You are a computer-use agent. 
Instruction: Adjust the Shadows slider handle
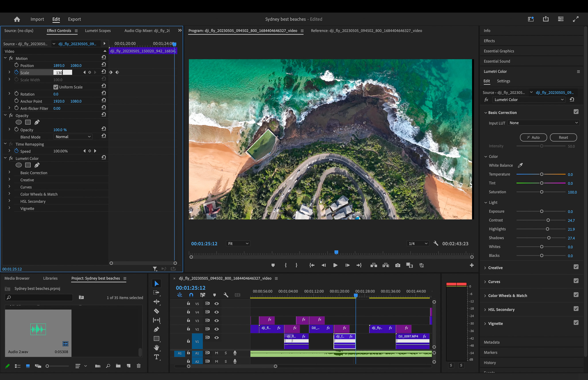click(x=549, y=238)
